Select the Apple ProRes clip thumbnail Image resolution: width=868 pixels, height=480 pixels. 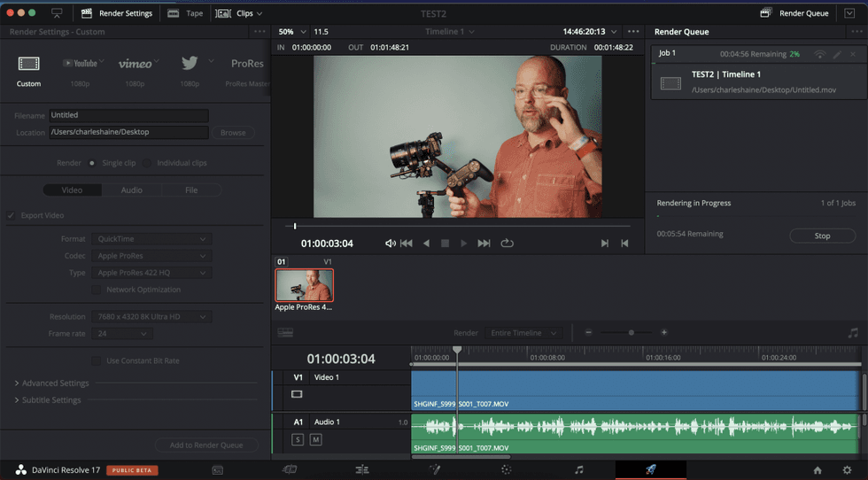coord(305,285)
